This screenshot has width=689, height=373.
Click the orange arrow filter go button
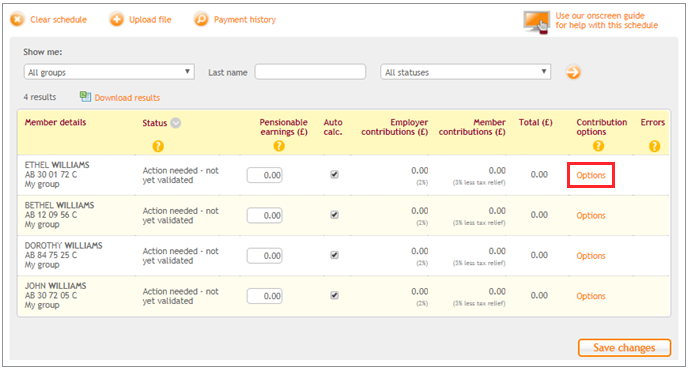pos(573,72)
